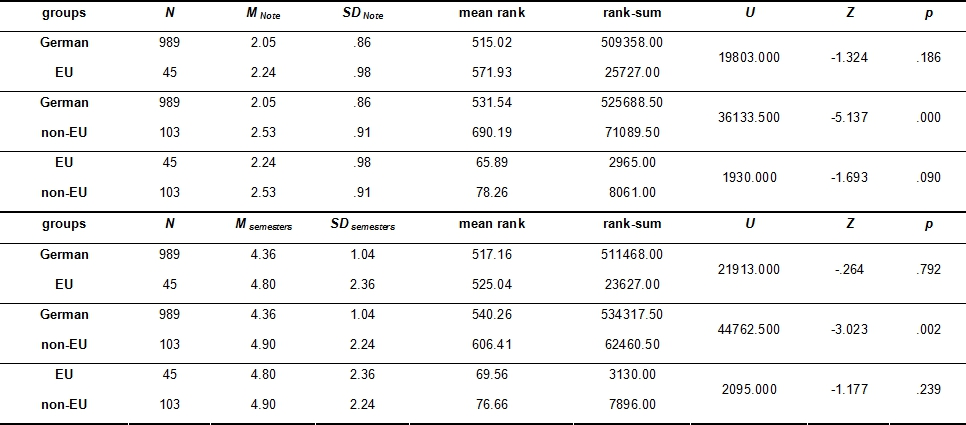Select the p value .792
Viewport: 966px width, 425px height.
[928, 269]
